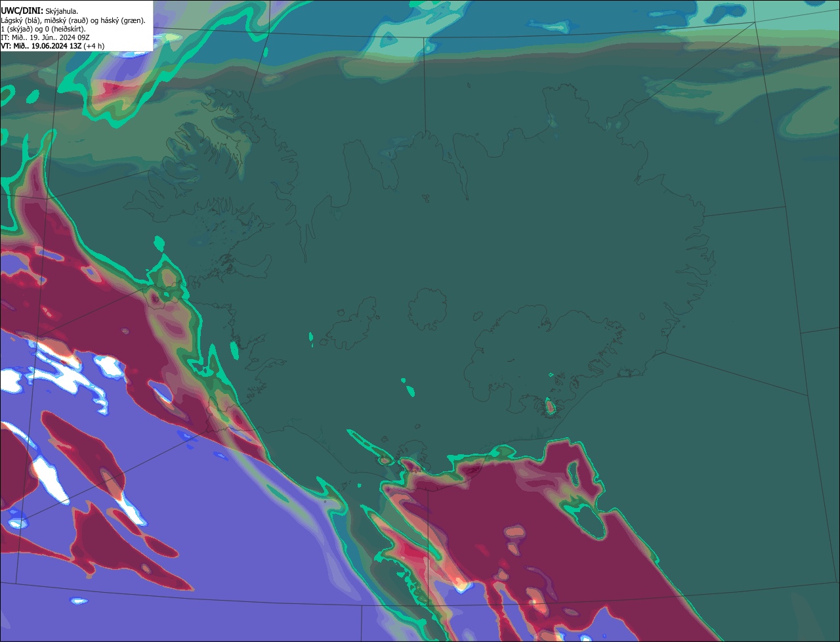Select the 'Lágský (blá), miðský (rauð)' legend line
This screenshot has width=840, height=642.
click(73, 20)
